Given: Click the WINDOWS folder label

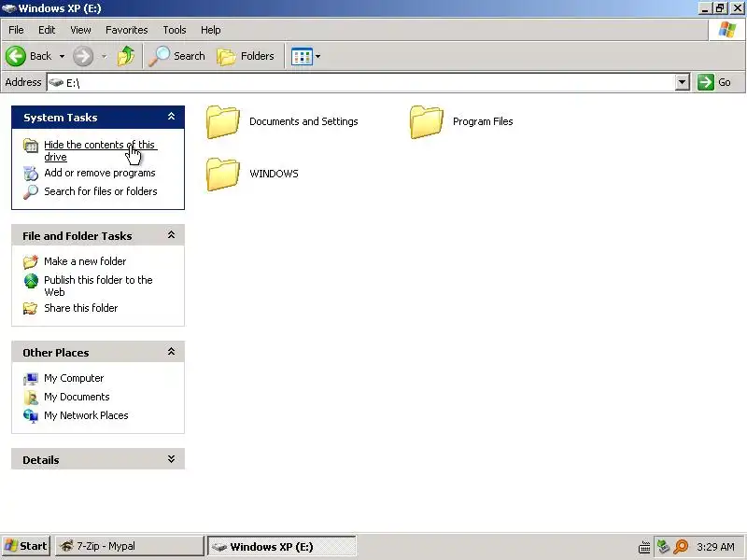Looking at the screenshot, I should pyautogui.click(x=274, y=174).
